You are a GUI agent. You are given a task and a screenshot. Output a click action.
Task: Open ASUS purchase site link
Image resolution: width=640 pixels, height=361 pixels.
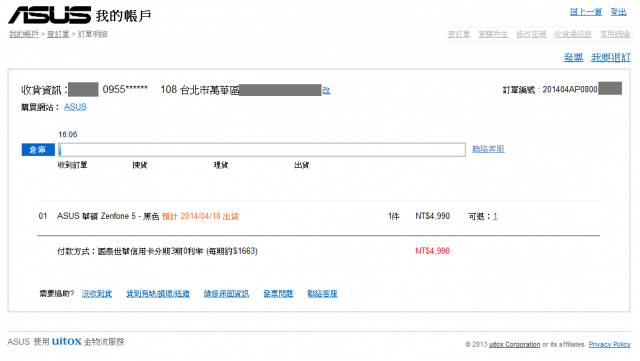tap(75, 107)
